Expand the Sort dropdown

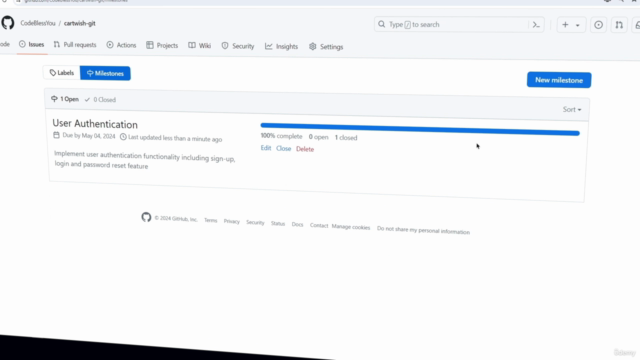[x=572, y=109]
